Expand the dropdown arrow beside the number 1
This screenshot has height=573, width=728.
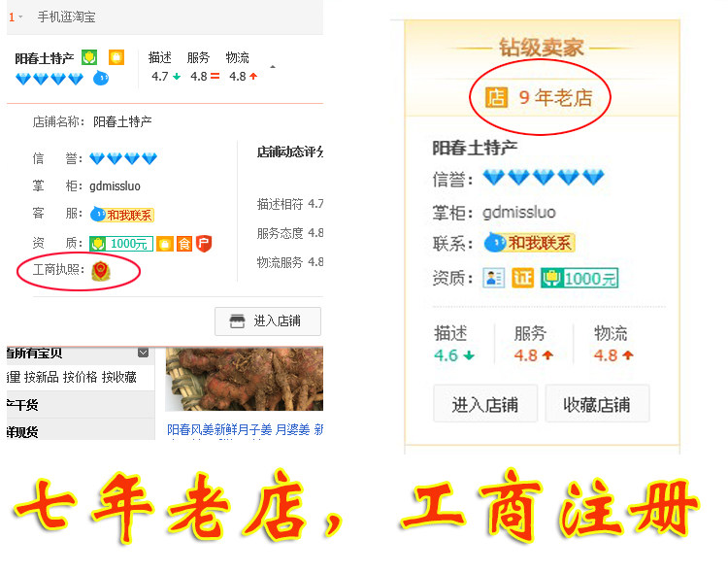[x=20, y=17]
